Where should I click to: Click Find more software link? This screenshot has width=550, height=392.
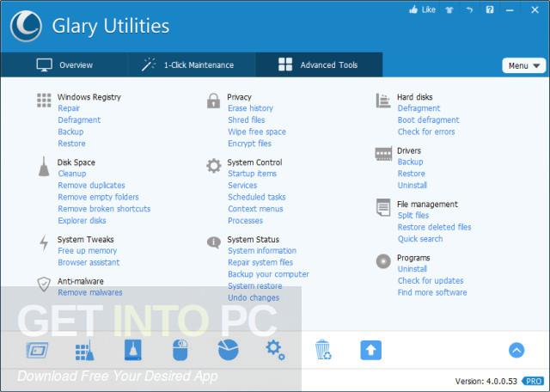coord(432,292)
